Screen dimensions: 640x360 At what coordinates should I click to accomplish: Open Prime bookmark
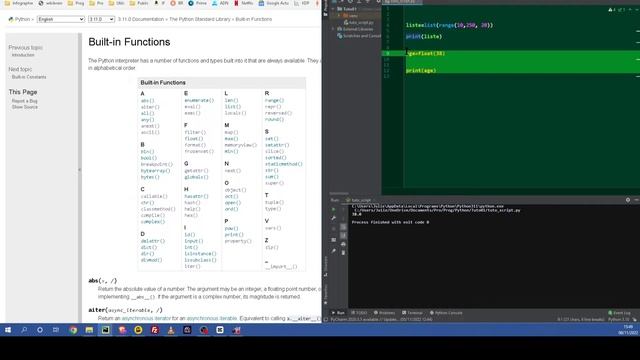coord(198,3)
